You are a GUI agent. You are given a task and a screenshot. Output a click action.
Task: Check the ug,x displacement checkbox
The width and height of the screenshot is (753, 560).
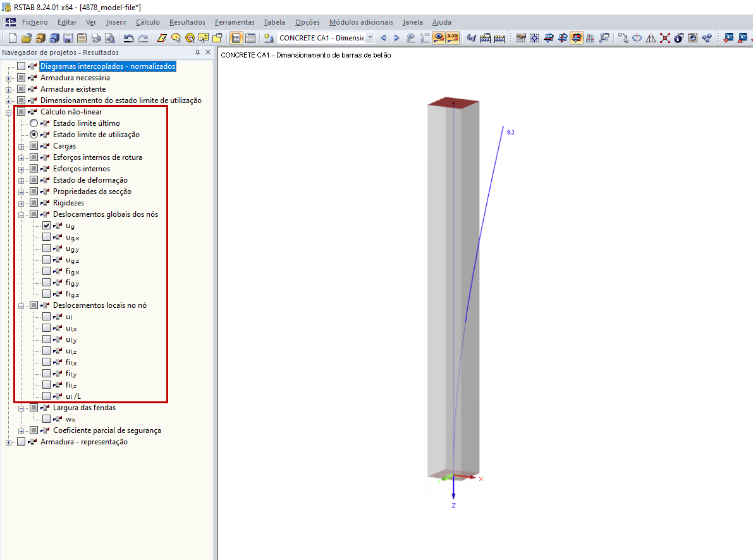[x=47, y=237]
